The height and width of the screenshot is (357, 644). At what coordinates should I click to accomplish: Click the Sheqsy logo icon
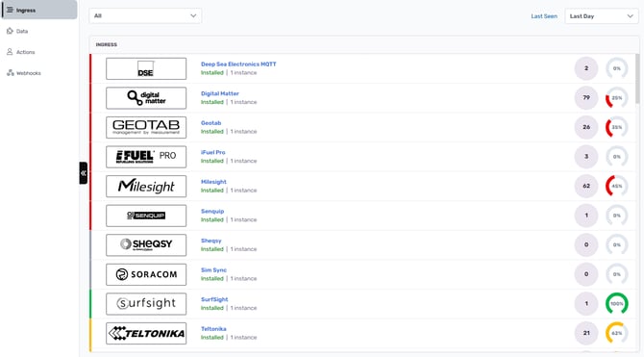tap(146, 245)
